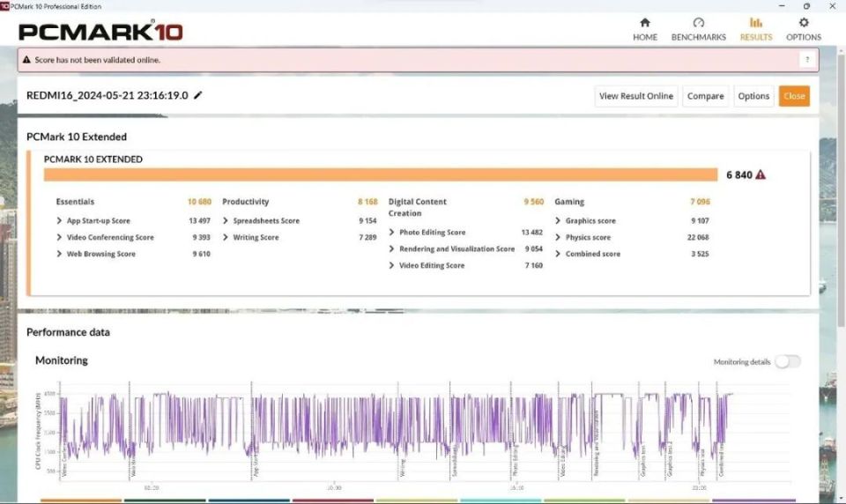The height and width of the screenshot is (504, 846).
Task: Open the OPTIONS tab
Action: coord(804,29)
